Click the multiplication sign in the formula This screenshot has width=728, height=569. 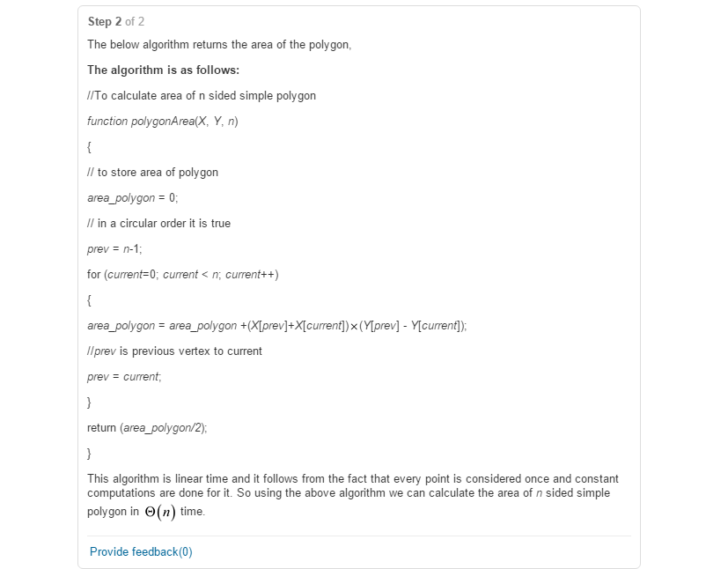click(354, 327)
